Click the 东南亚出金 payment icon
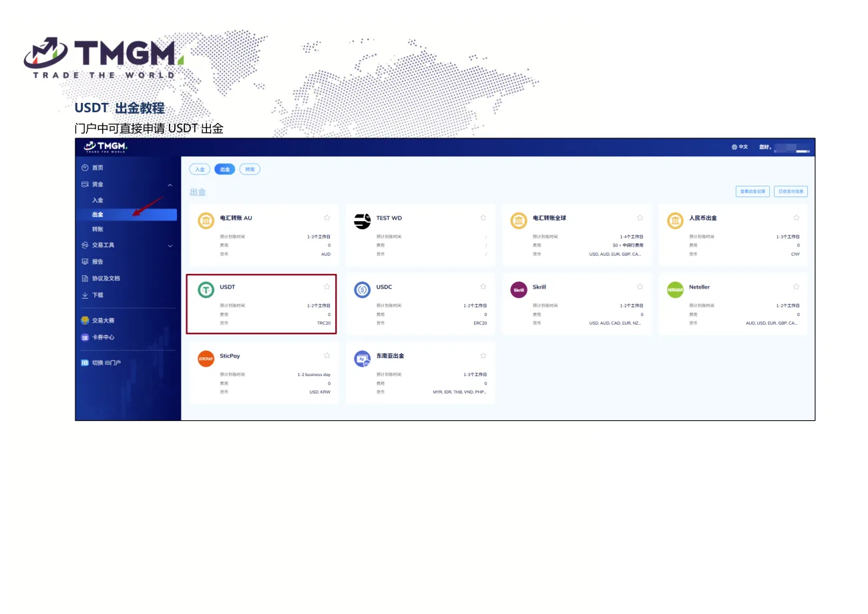868x614 pixels. pos(363,359)
